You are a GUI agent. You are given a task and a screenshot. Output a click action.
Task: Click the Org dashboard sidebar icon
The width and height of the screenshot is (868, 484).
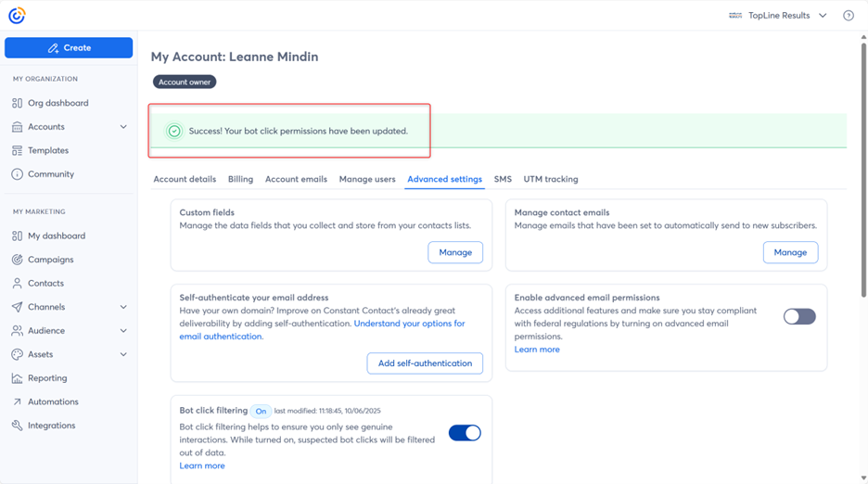point(17,103)
